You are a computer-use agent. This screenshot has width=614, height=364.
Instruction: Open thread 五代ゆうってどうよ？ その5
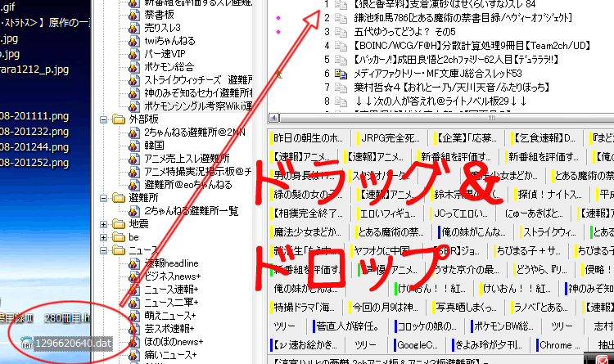click(x=405, y=32)
